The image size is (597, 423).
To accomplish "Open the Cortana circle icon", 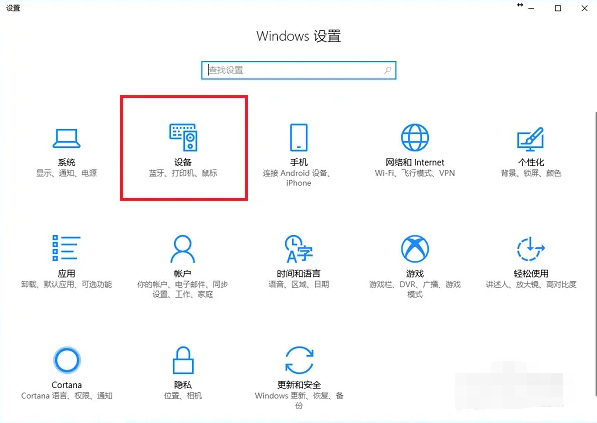I will [x=67, y=360].
